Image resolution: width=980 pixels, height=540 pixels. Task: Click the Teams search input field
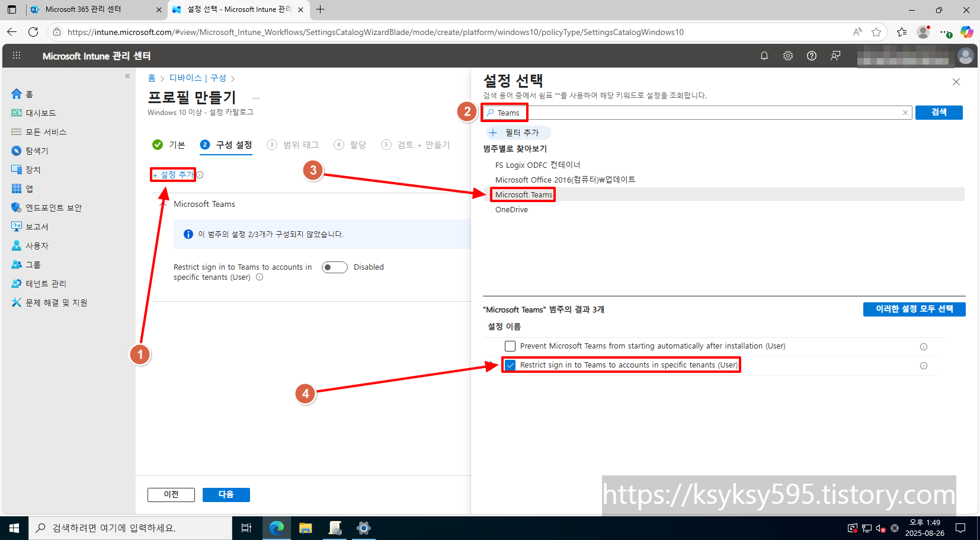click(x=697, y=113)
